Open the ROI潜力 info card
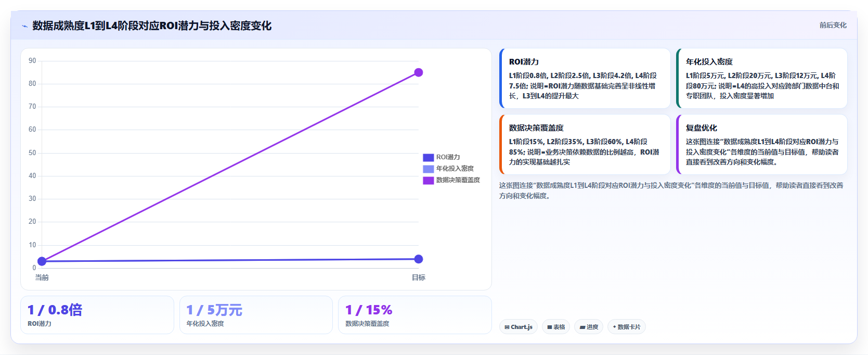Image resolution: width=868 pixels, height=355 pixels. click(585, 79)
